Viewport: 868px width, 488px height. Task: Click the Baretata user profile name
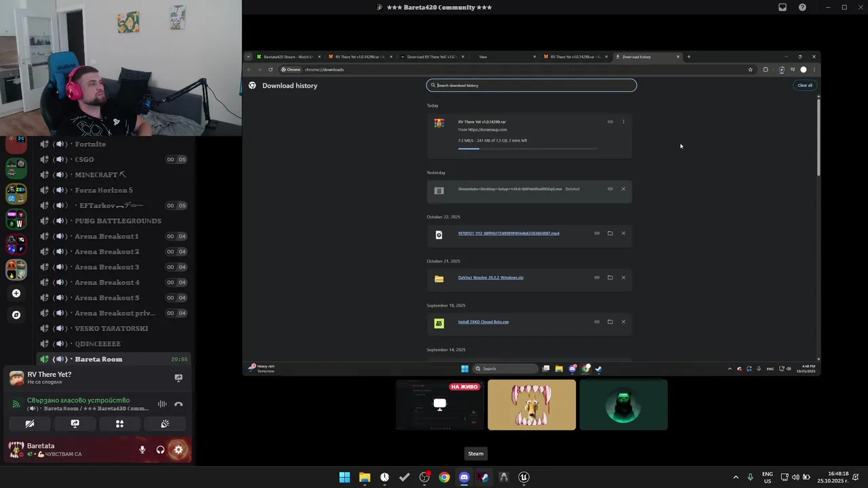41,446
